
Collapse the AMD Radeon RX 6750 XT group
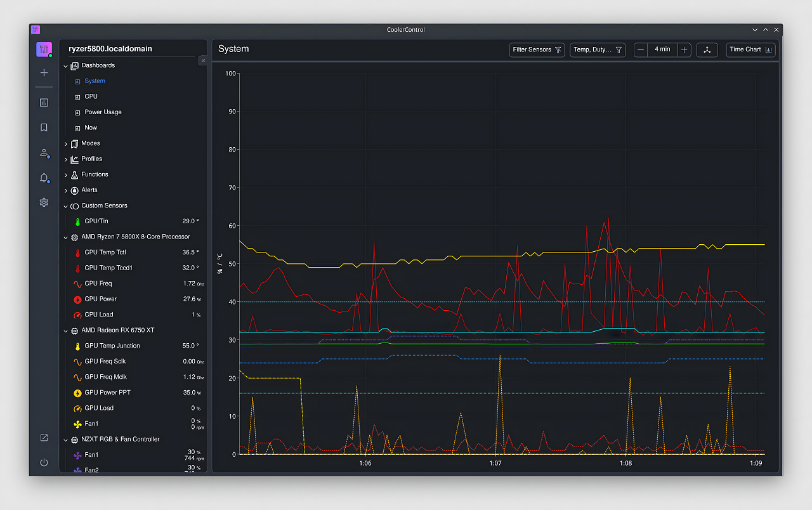click(x=66, y=331)
